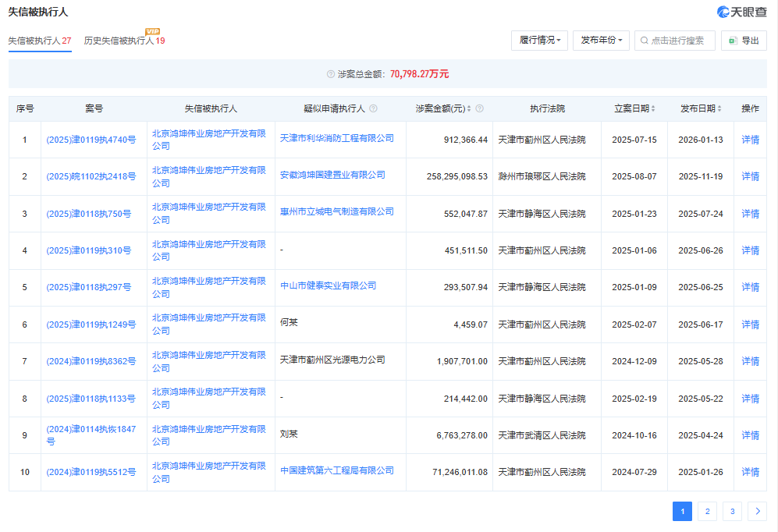Image resolution: width=778 pixels, height=532 pixels.
Task: Open the 履行情况 dropdown filter
Action: pyautogui.click(x=539, y=40)
